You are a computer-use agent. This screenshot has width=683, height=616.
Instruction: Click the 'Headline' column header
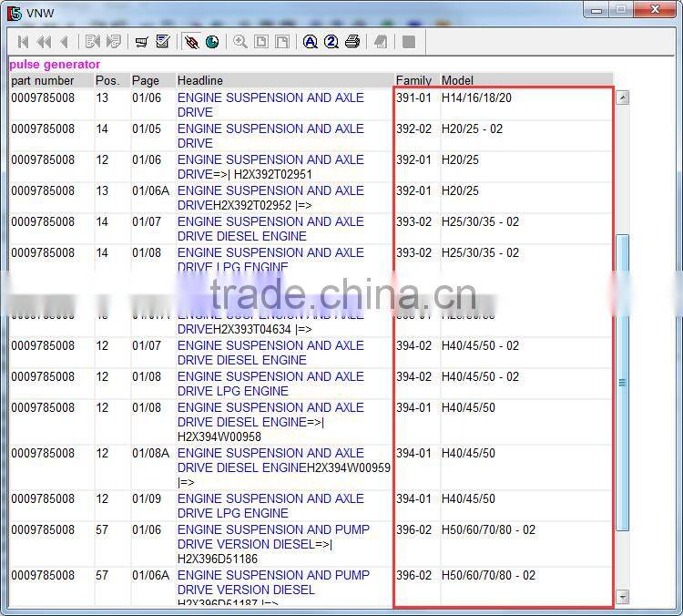coord(200,81)
